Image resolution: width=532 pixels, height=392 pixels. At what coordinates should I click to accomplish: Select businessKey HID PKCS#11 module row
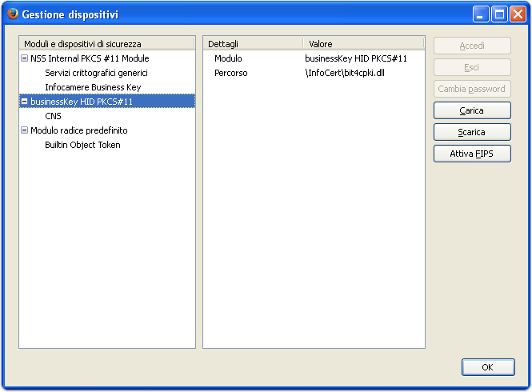pos(107,102)
